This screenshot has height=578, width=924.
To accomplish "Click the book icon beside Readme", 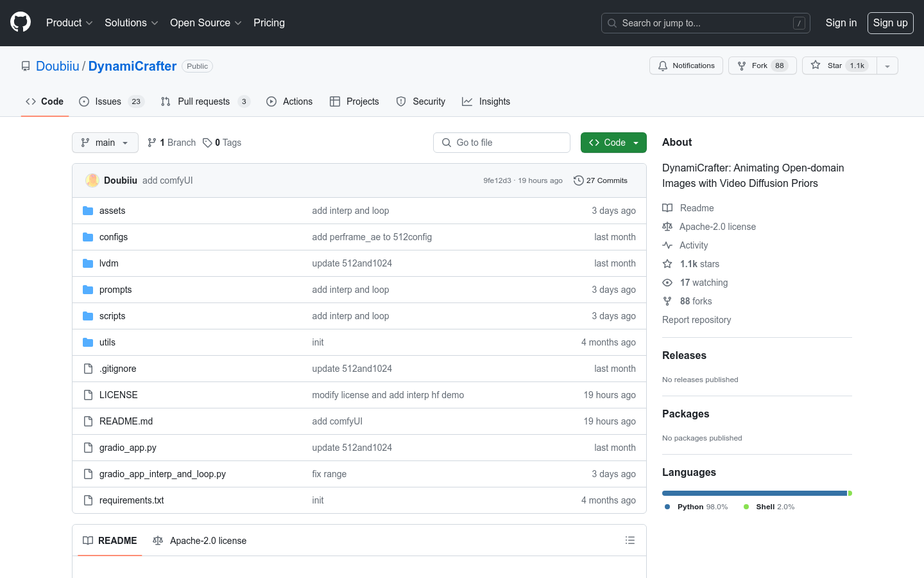I will pyautogui.click(x=667, y=208).
